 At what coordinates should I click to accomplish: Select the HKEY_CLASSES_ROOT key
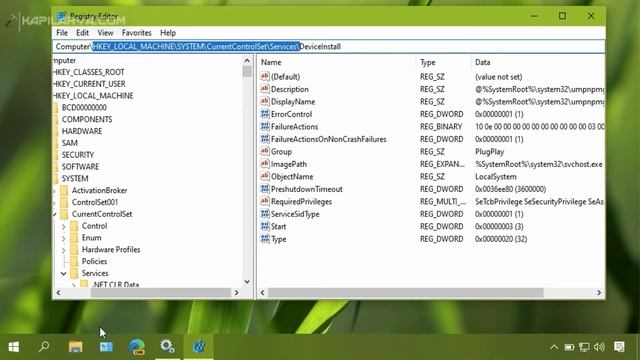coord(89,72)
